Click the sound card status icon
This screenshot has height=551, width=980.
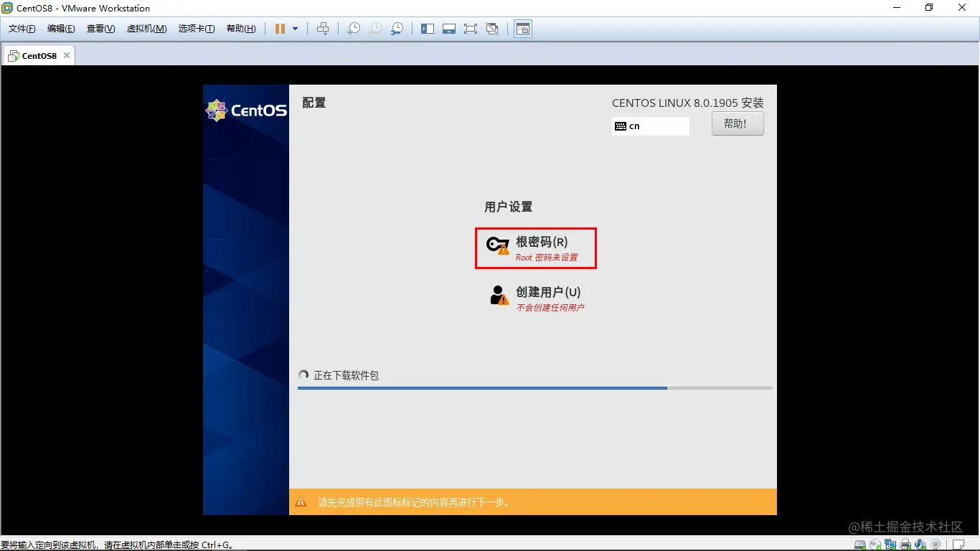pos(920,545)
